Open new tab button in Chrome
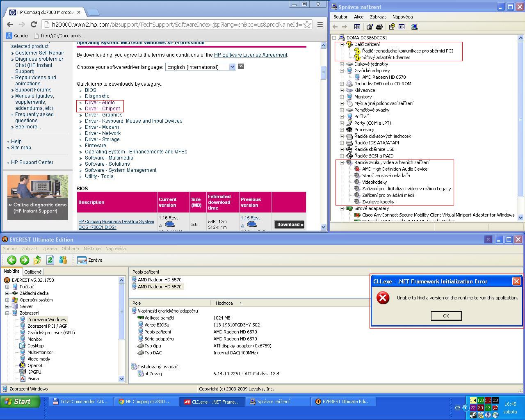525x420 pixels. tap(93, 12)
